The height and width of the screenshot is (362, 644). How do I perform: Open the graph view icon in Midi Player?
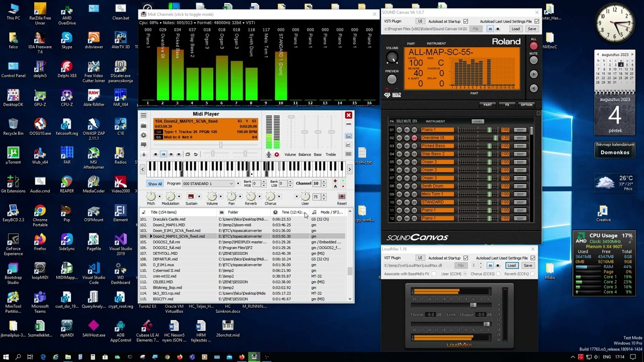pyautogui.click(x=348, y=145)
